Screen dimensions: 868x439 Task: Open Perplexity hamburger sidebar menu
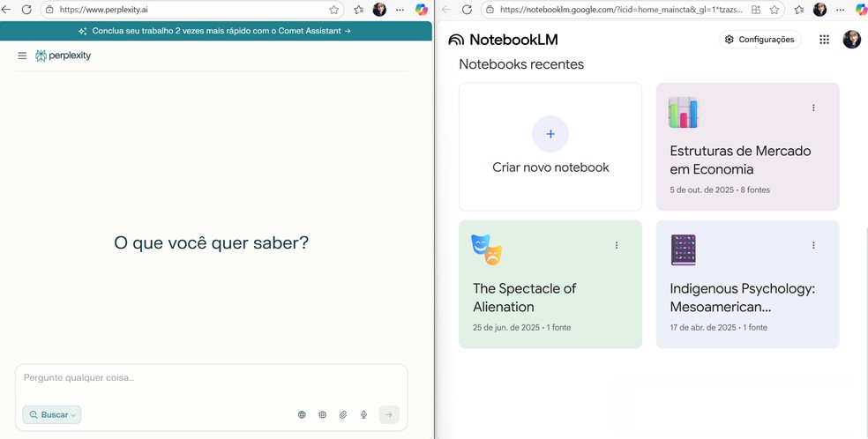pyautogui.click(x=22, y=56)
